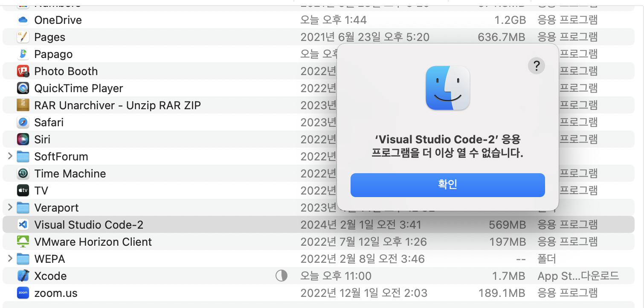The height and width of the screenshot is (308, 644).
Task: Click the Visual Studio Code-2 app icon
Action: coord(23,225)
